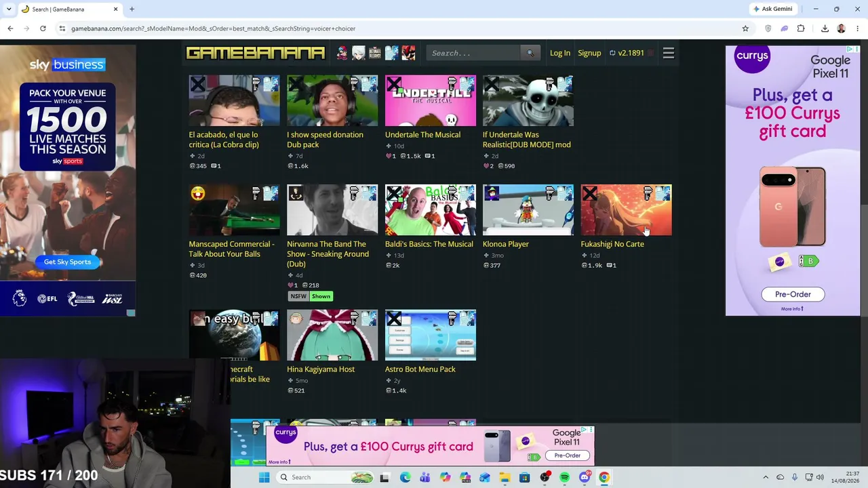
Task: Open File Explorer from the taskbar
Action: [x=505, y=477]
